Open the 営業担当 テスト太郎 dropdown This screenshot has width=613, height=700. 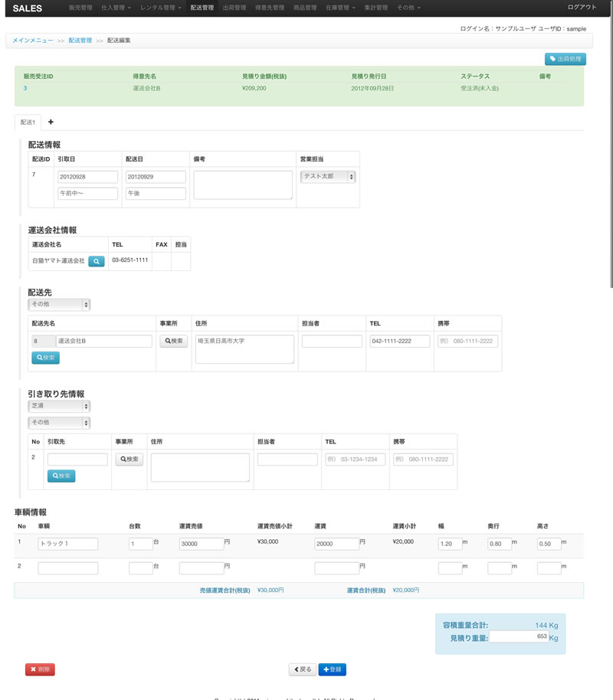(329, 176)
